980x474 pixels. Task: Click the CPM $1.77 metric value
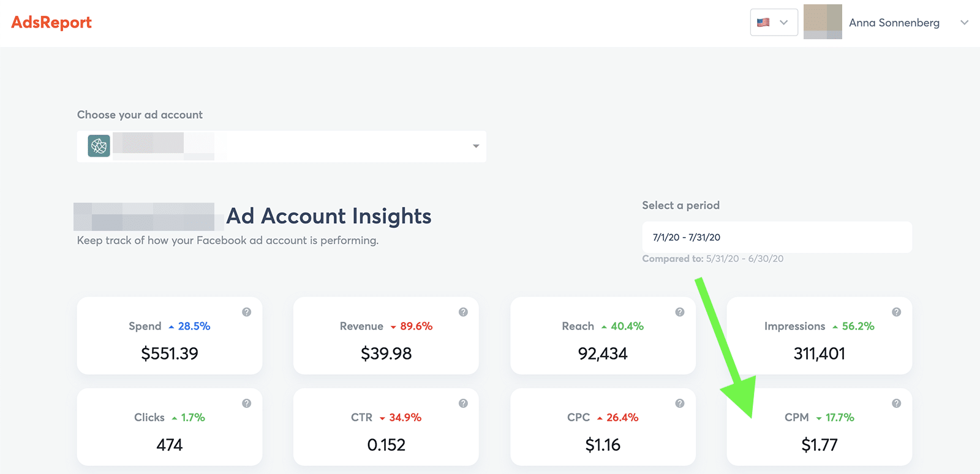point(819,445)
